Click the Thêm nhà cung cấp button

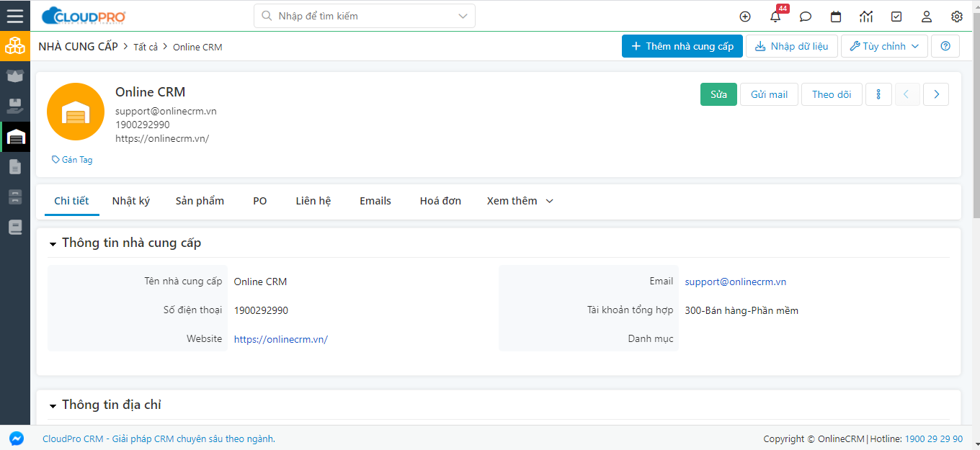coord(682,46)
